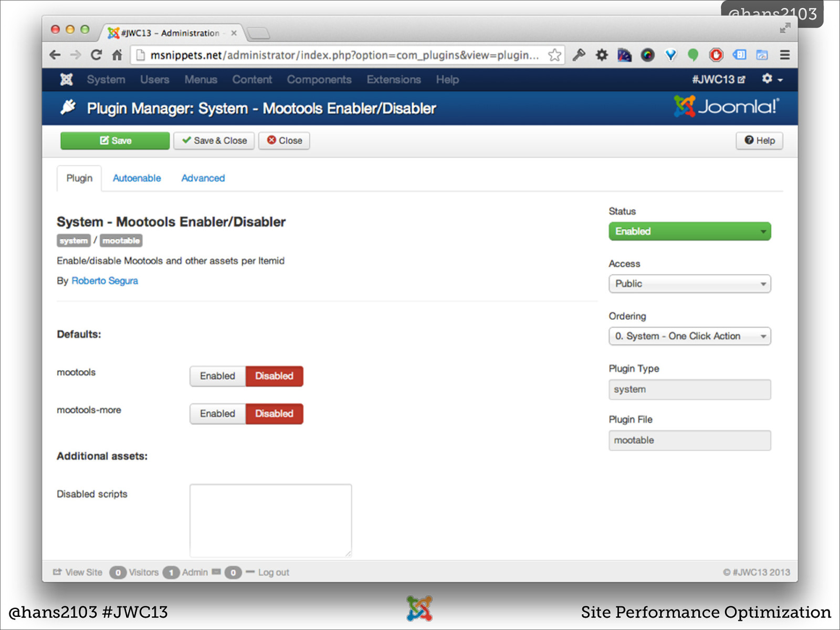
Task: Click Save & Close
Action: click(214, 141)
